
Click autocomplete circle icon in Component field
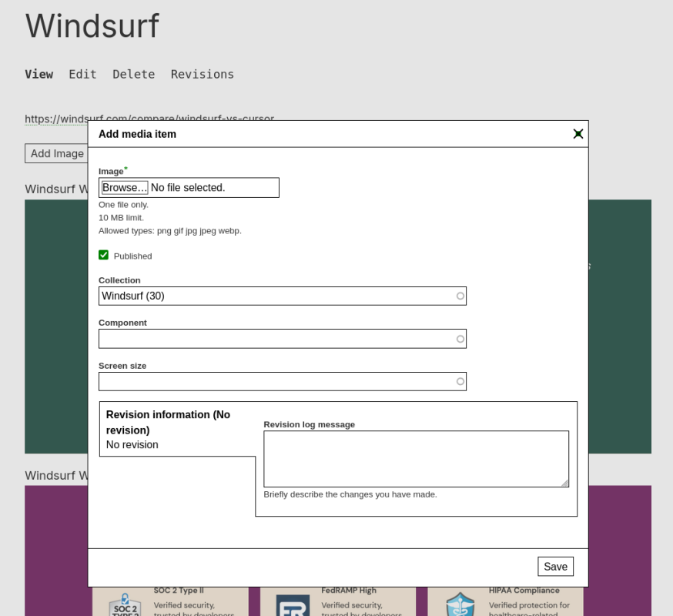coord(460,339)
